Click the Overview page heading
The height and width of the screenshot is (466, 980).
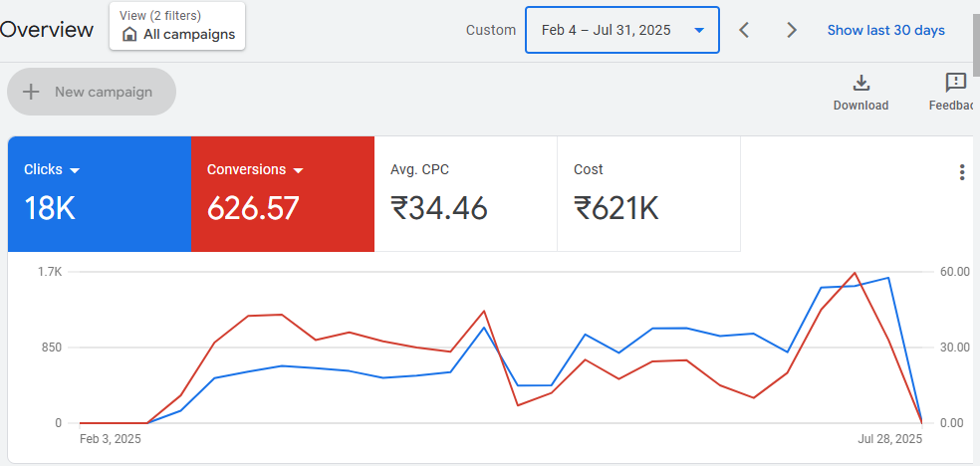[x=47, y=30]
